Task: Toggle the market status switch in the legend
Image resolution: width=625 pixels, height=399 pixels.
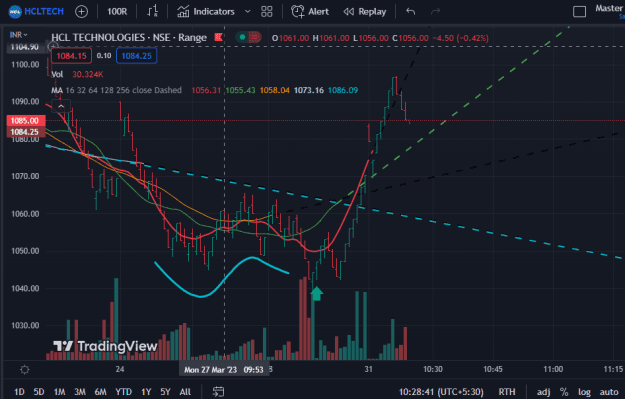Action: coord(248,37)
